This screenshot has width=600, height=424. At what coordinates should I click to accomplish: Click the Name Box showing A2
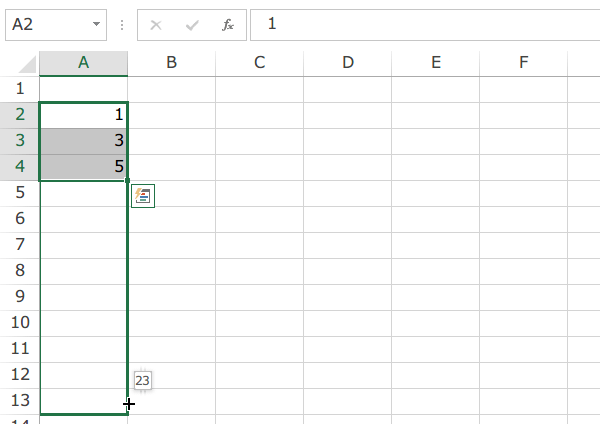pos(56,25)
